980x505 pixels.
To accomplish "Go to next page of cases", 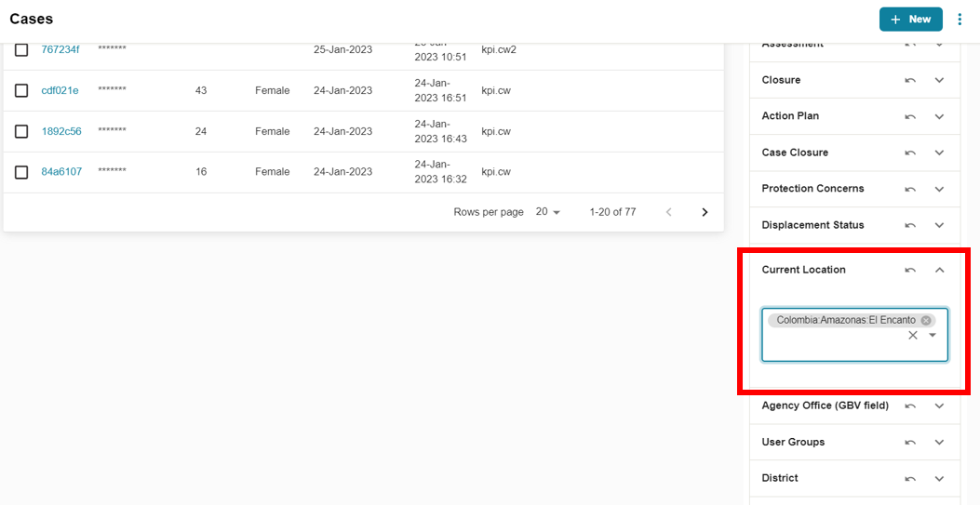I will [x=705, y=212].
